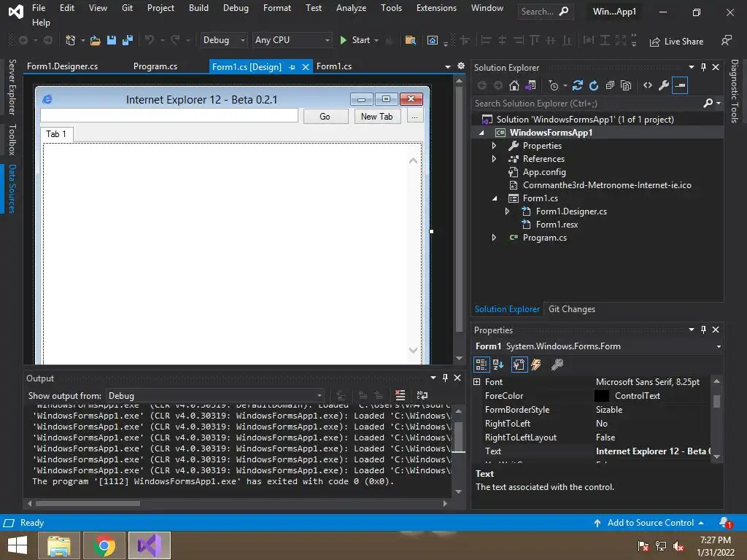Toggle Word Wrap in Output window
Viewport: 747px width, 560px height.
(x=422, y=395)
